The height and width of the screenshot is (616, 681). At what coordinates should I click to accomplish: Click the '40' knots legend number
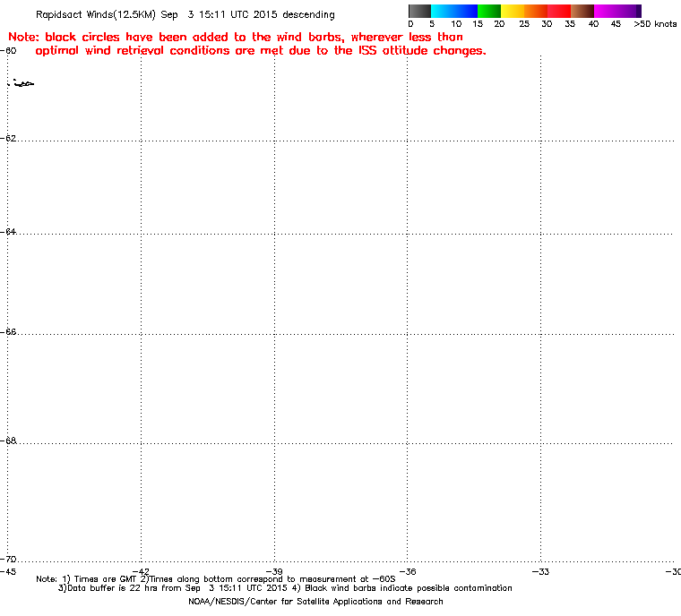click(x=593, y=24)
